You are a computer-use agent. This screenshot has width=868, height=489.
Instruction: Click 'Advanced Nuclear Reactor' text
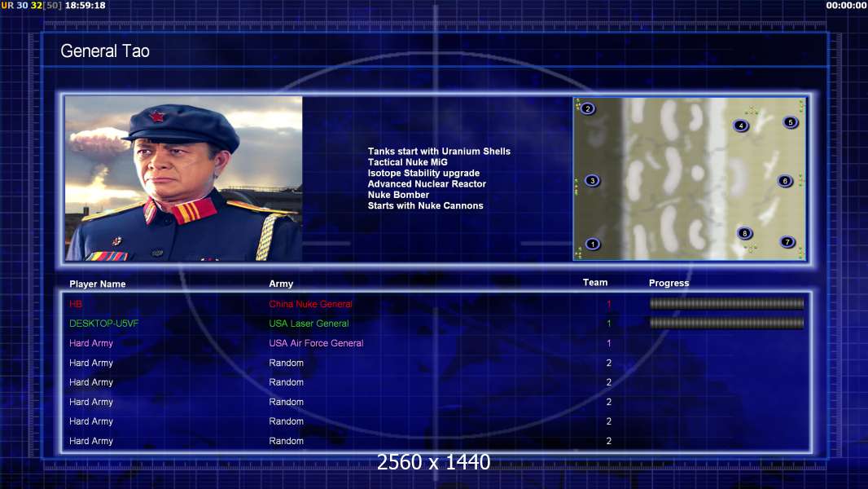[427, 184]
